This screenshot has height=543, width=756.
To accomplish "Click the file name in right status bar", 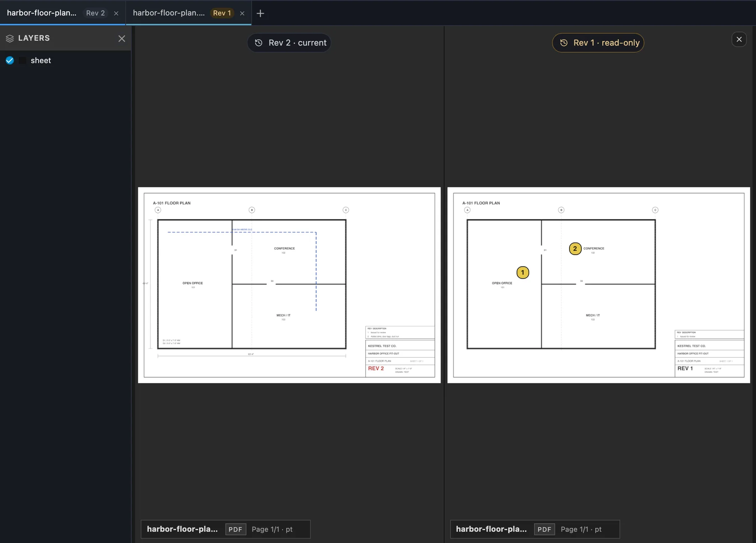I will coord(491,529).
